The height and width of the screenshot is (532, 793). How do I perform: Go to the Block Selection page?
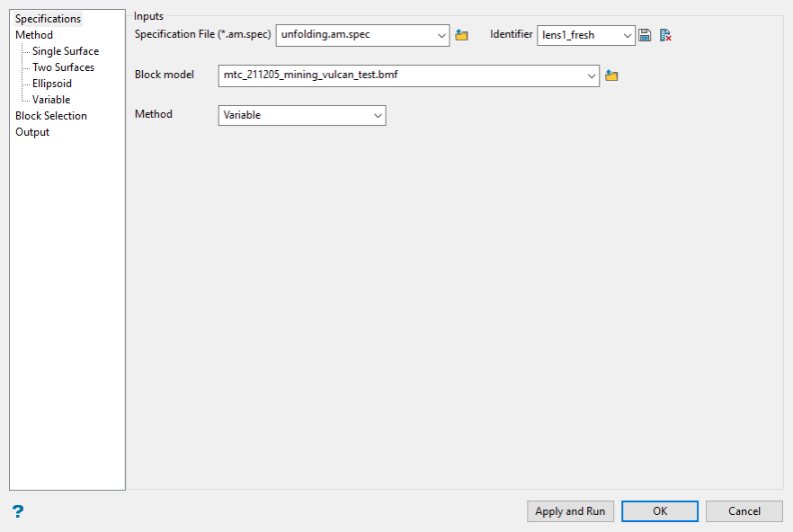point(51,116)
